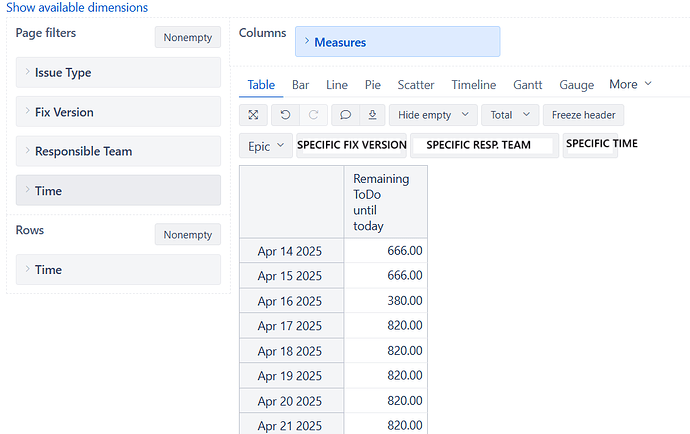Click the Specific Fix Version filter
Viewport: 690px width, 434px height.
[x=352, y=145]
